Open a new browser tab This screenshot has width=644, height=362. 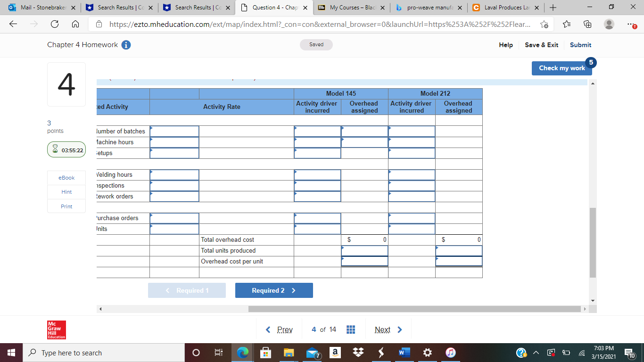coord(553,8)
